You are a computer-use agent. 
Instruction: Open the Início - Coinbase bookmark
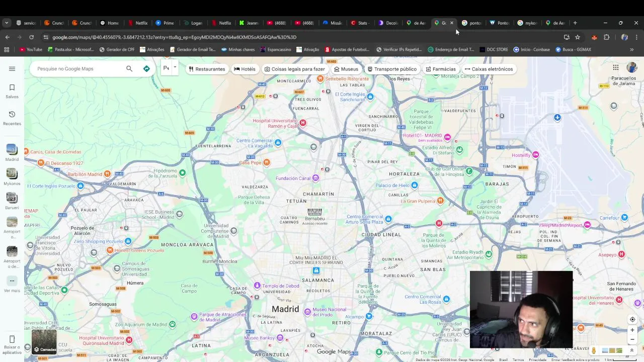531,49
